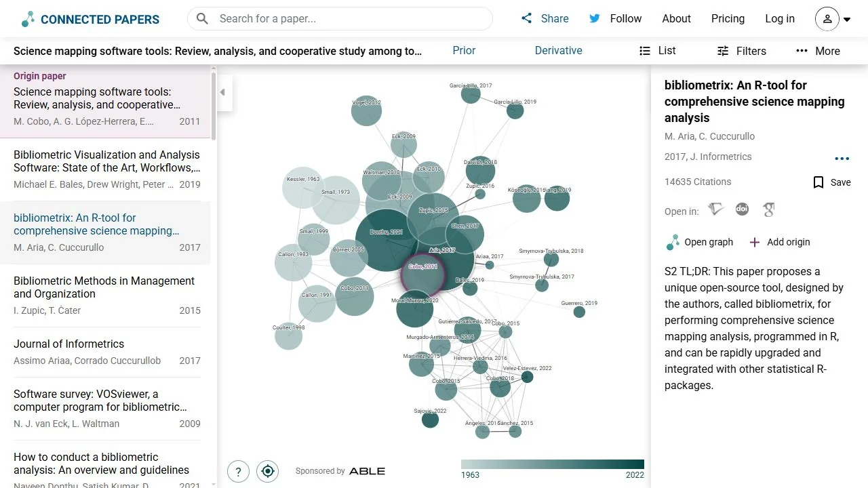Image resolution: width=868 pixels, height=488 pixels.
Task: Click the Callon, 1991 graph node
Action: tap(317, 304)
